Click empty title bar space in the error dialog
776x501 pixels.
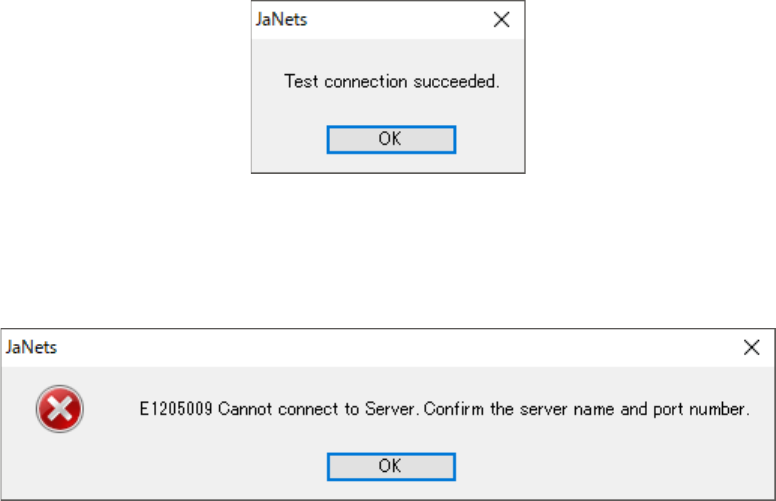400,347
